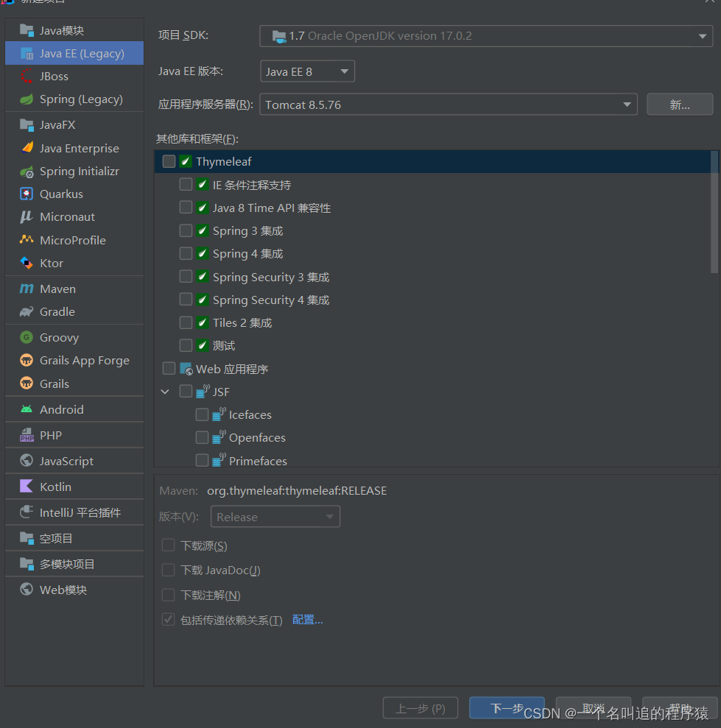Select the Android robot icon
The image size is (721, 728).
click(27, 409)
